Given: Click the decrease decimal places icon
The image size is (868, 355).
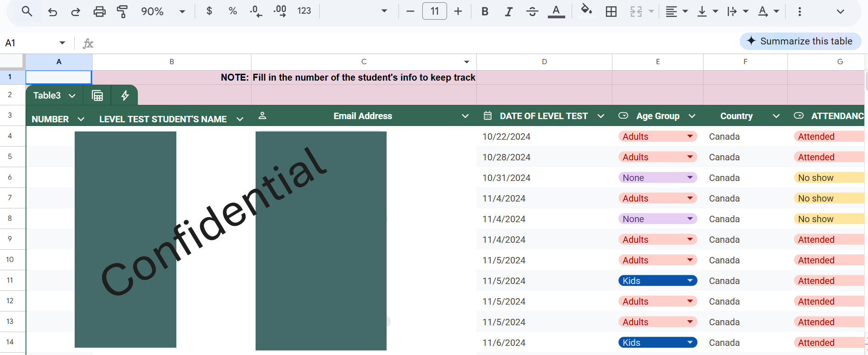Looking at the screenshot, I should coord(256,11).
